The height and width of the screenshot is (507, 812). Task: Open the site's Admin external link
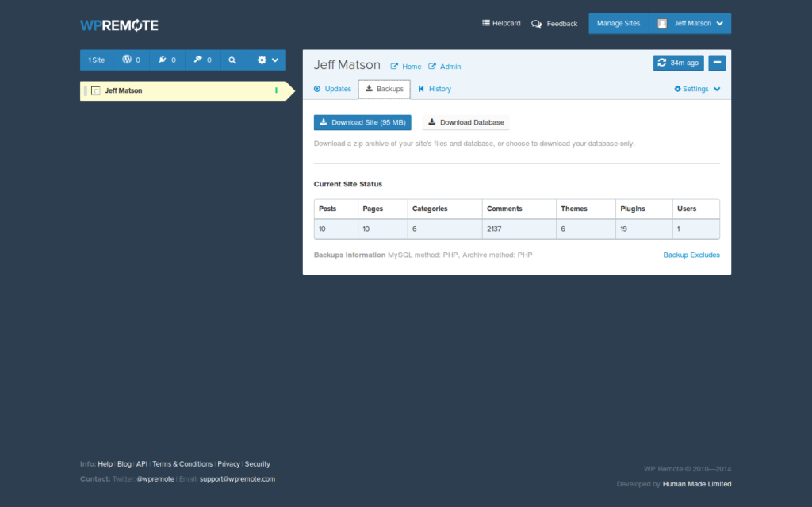444,67
